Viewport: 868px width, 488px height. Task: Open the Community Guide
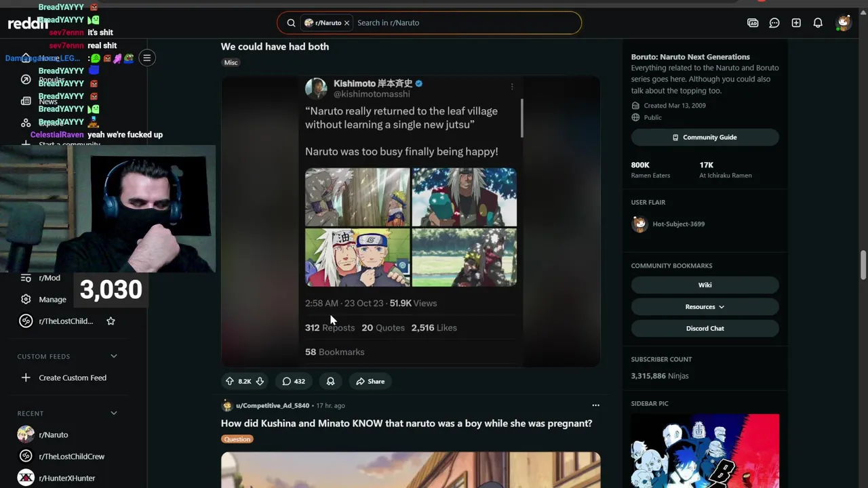click(705, 137)
